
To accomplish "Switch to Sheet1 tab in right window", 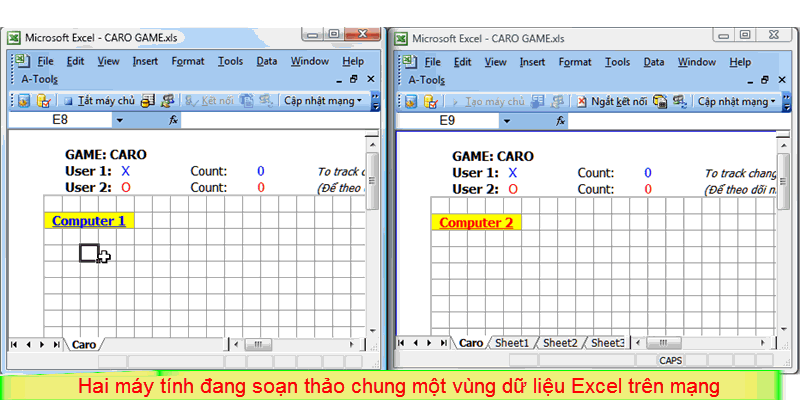I will coord(511,343).
